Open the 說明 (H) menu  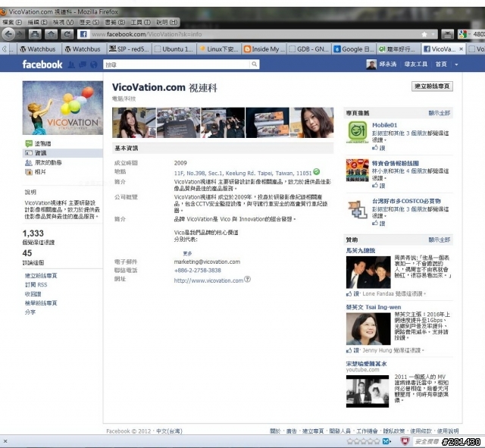(x=167, y=22)
